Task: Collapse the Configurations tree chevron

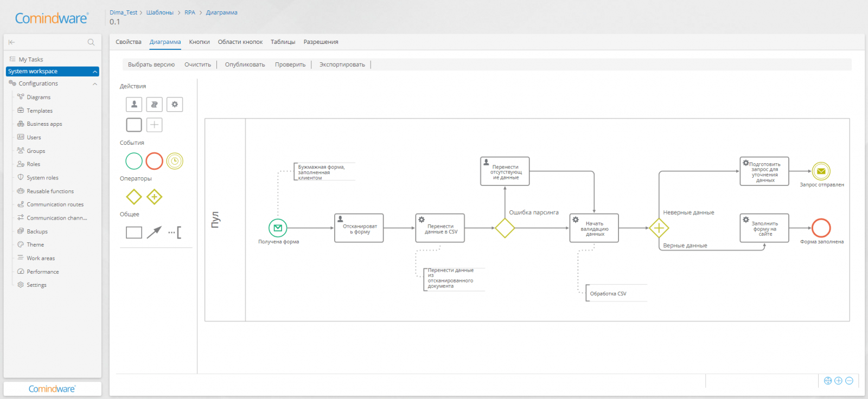Action: pos(95,84)
